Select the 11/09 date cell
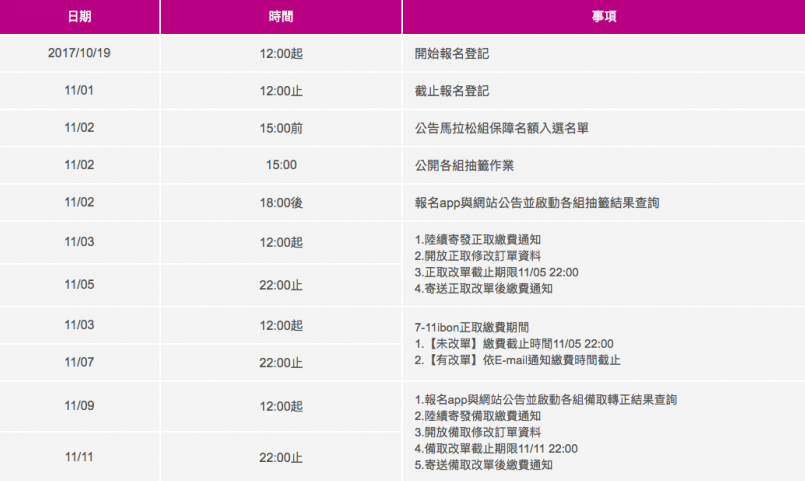The height and width of the screenshot is (481, 805). [x=78, y=407]
